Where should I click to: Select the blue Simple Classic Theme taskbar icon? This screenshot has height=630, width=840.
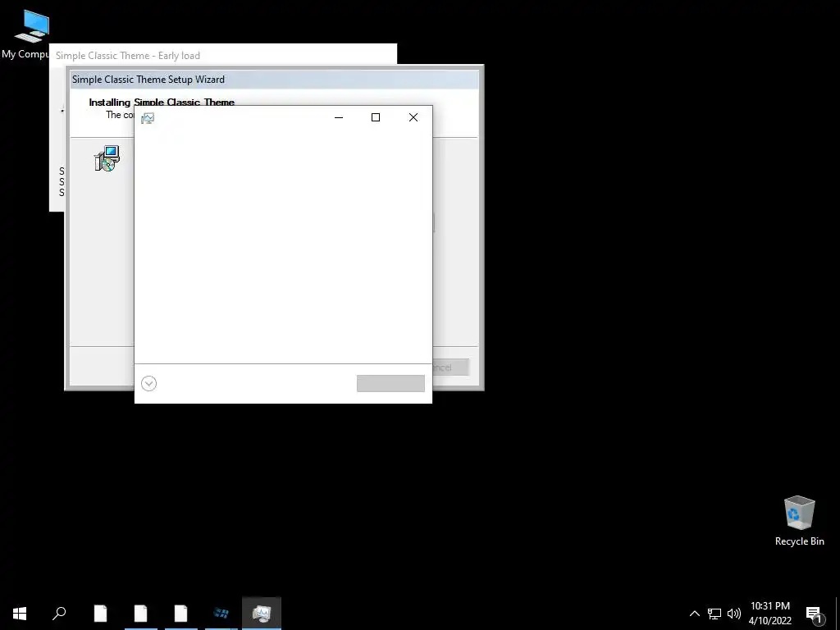point(221,614)
